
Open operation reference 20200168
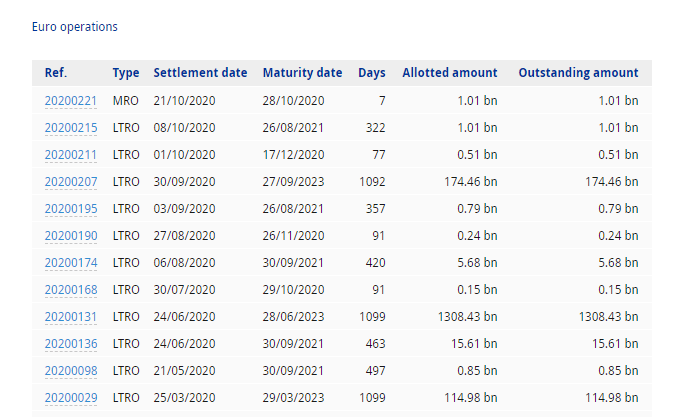(71, 289)
